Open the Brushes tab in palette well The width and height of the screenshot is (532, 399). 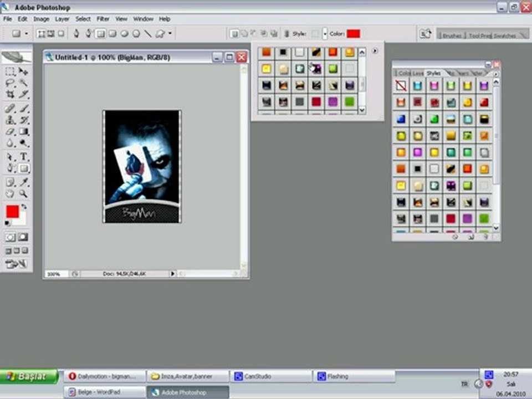coord(452,35)
